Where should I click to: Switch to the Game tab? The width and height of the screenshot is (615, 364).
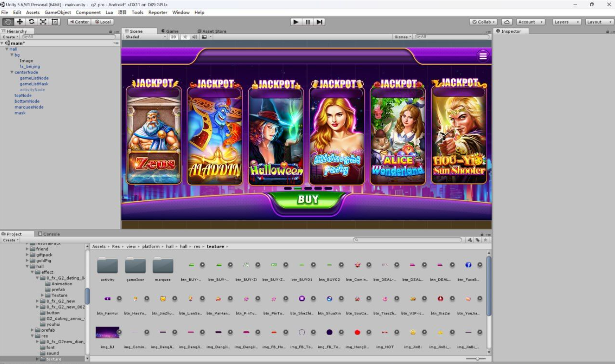(x=170, y=31)
